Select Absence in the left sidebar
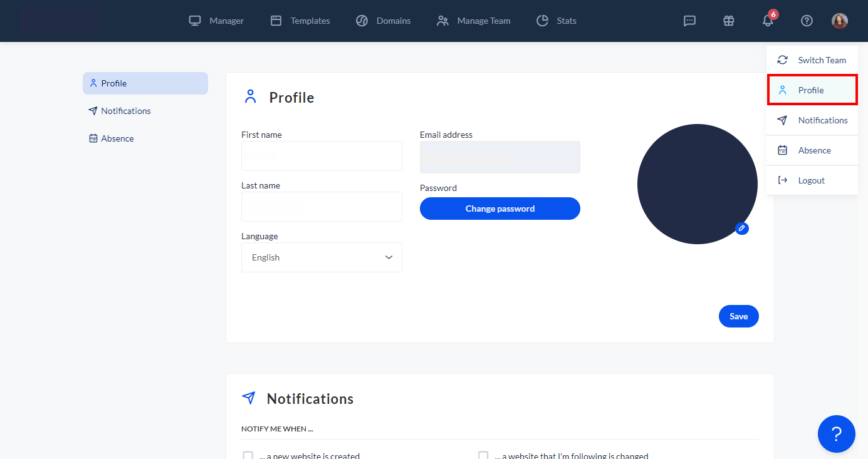Image resolution: width=868 pixels, height=459 pixels. (117, 138)
